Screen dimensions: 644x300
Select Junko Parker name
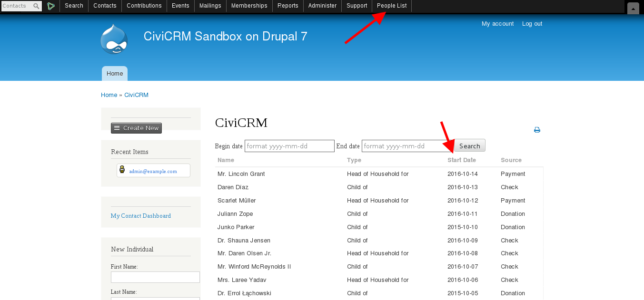coord(236,227)
